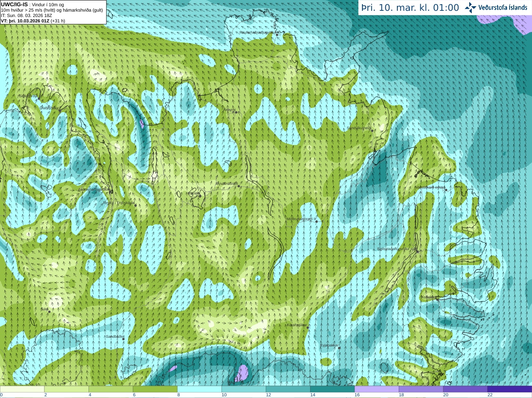
Task: Select the Reykir í Fnjóskadal station label
Action: (119, 203)
